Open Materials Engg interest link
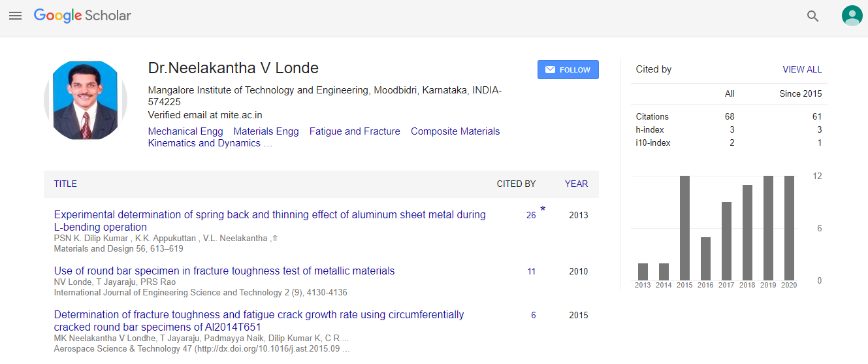The width and height of the screenshot is (868, 364). coord(266,131)
